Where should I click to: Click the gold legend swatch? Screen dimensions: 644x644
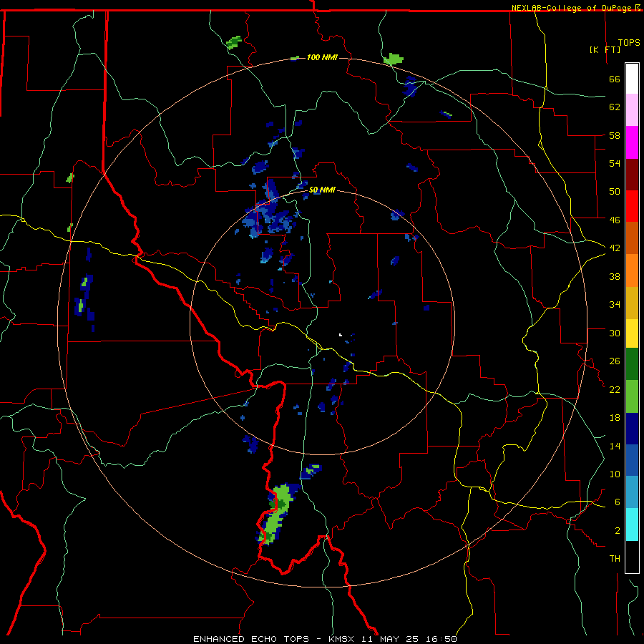pos(632,303)
